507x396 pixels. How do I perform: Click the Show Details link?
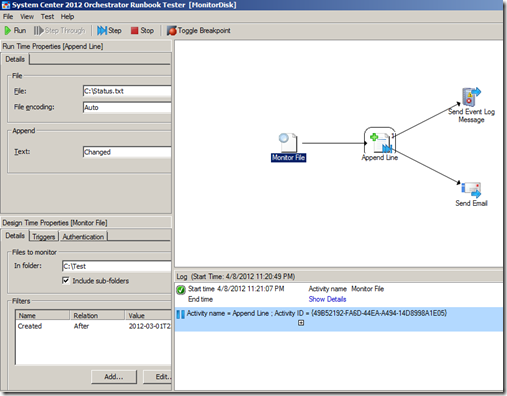(327, 299)
